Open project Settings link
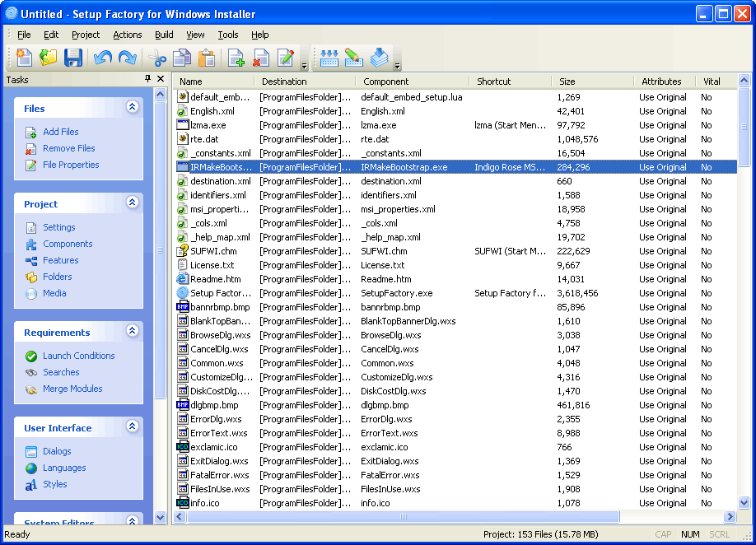Viewport: 756px width, 545px height. pos(58,227)
